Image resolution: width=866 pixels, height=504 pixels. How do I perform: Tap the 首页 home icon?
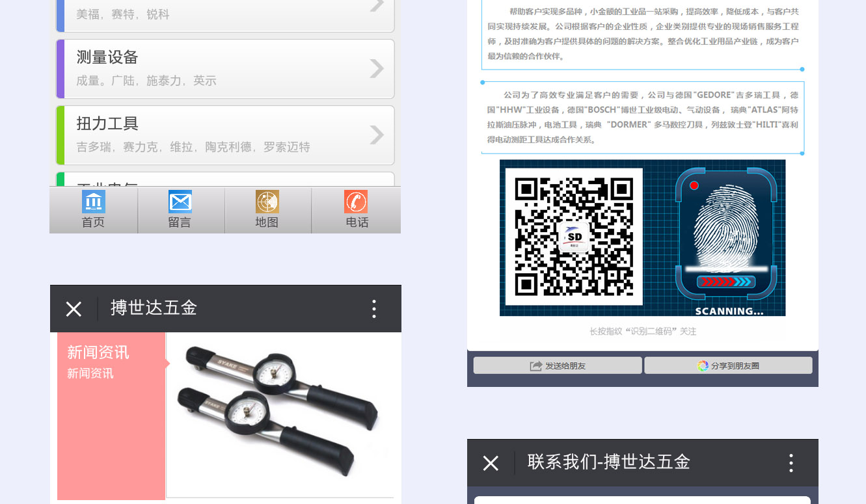(93, 202)
